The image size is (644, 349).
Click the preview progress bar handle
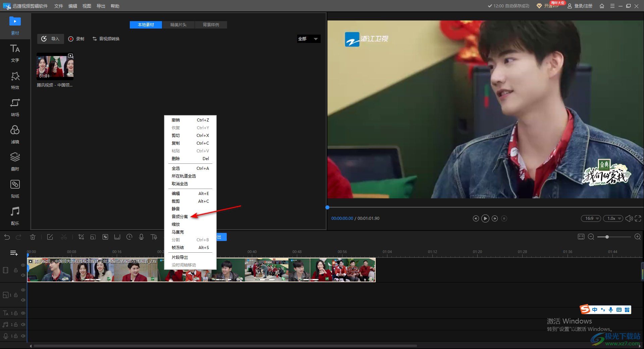pos(327,207)
